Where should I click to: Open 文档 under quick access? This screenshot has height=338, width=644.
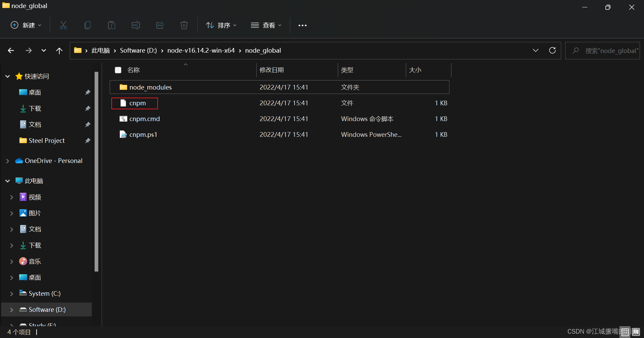[35, 125]
